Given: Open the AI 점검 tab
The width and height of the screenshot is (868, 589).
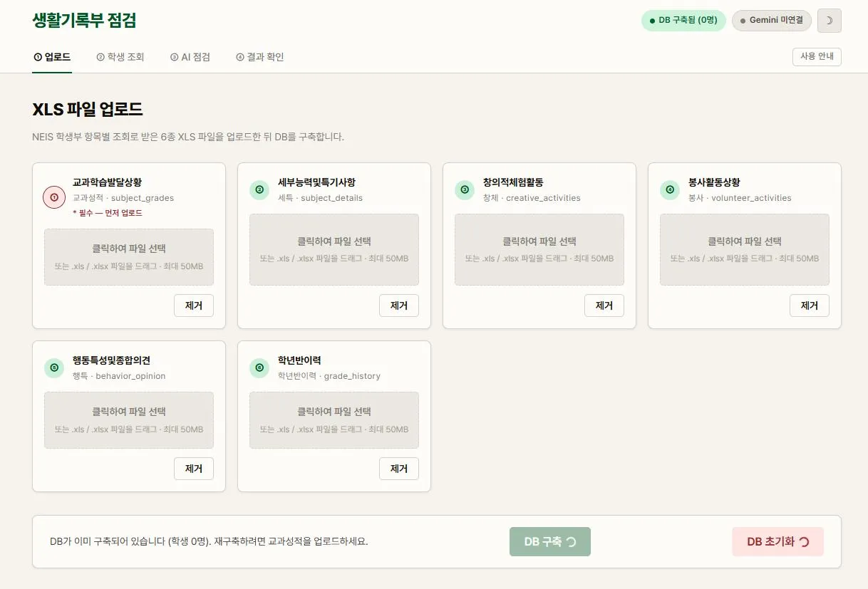Looking at the screenshot, I should (x=190, y=57).
